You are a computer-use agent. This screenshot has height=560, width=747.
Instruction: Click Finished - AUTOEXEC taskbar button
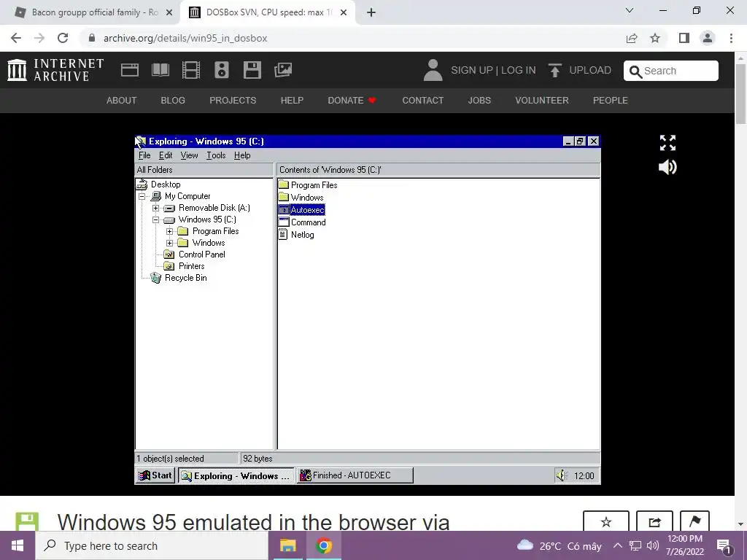pos(355,475)
